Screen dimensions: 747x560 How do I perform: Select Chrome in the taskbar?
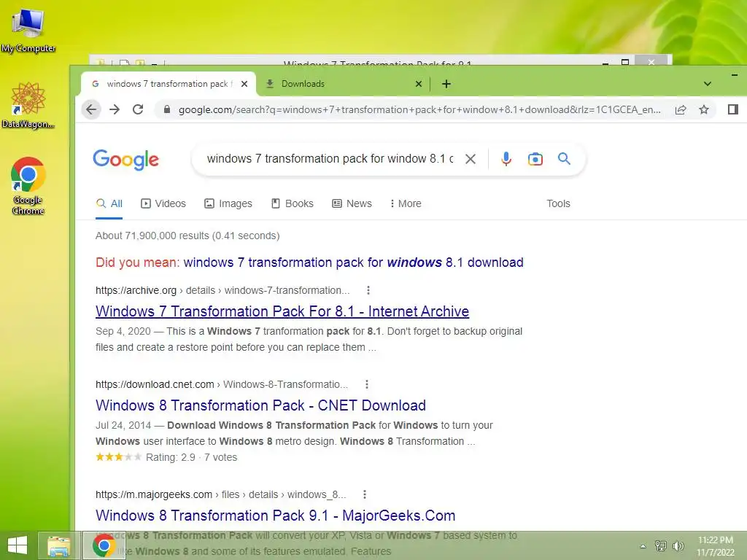[104, 545]
